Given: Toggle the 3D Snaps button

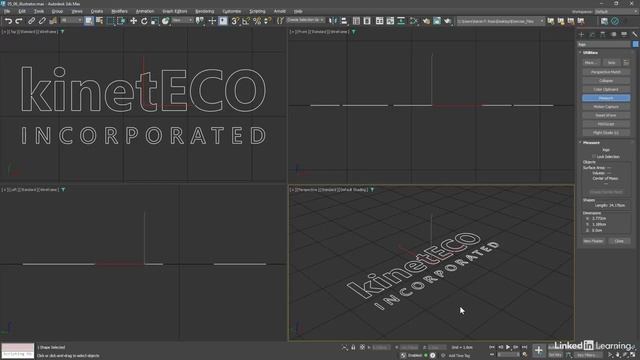Looking at the screenshot, I should click(235, 21).
